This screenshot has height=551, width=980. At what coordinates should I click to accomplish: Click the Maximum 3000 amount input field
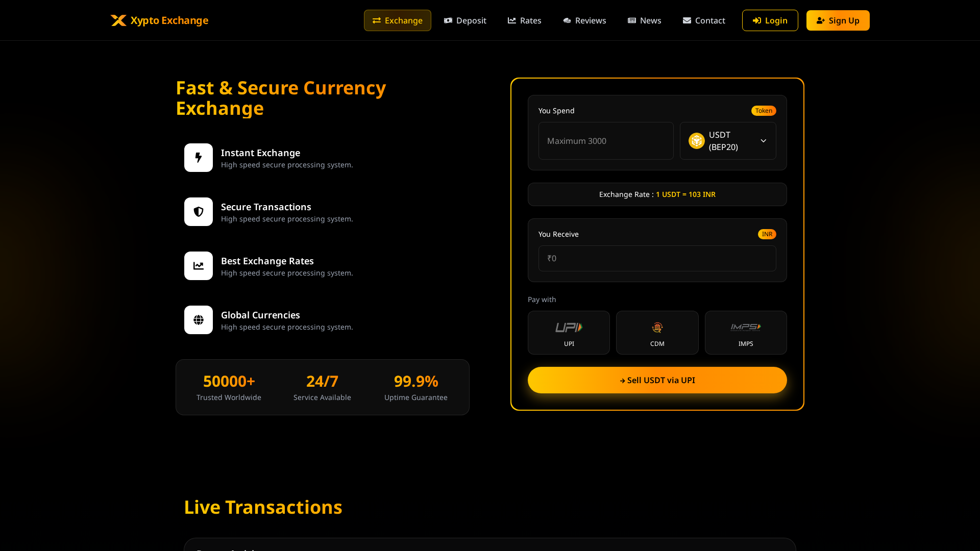pyautogui.click(x=606, y=141)
